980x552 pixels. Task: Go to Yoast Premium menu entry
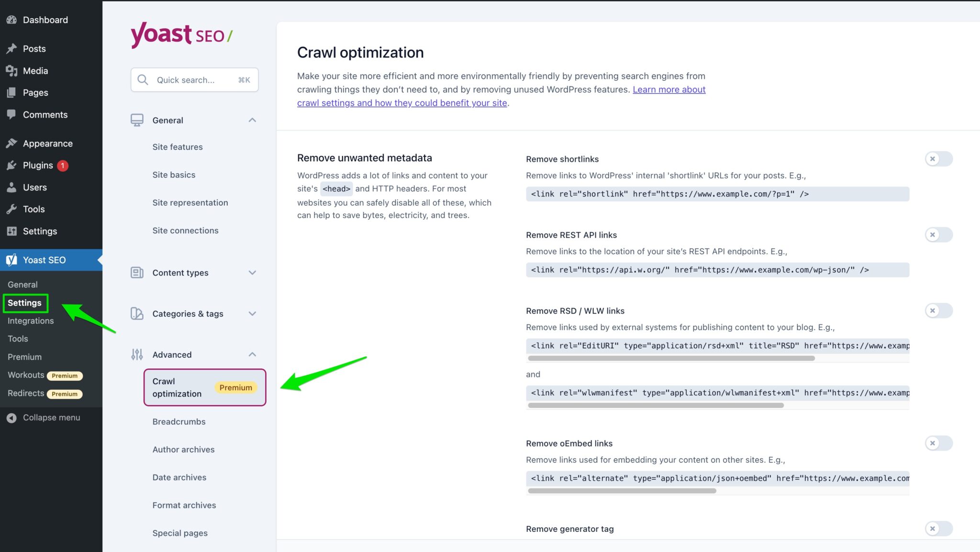click(x=24, y=356)
